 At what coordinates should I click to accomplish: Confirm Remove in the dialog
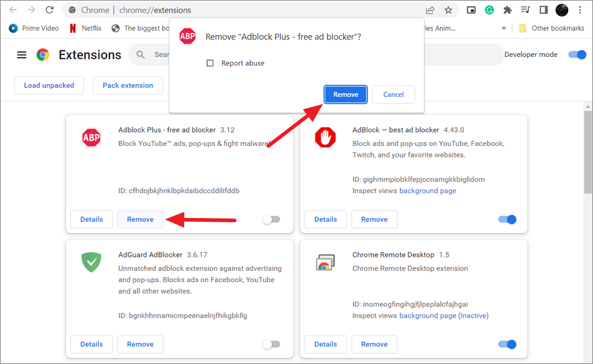(x=346, y=94)
